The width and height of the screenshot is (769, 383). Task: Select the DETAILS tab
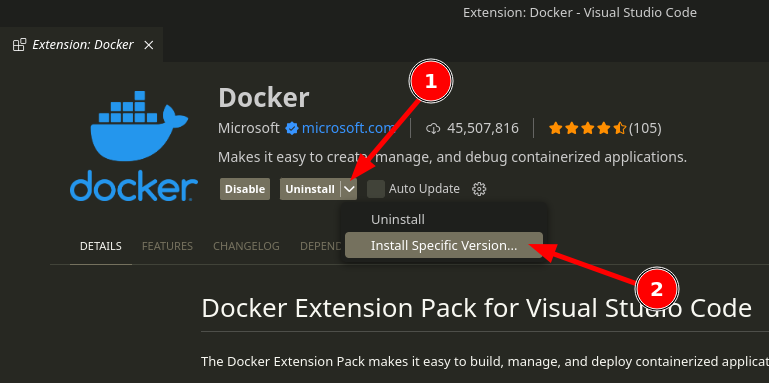click(x=101, y=246)
